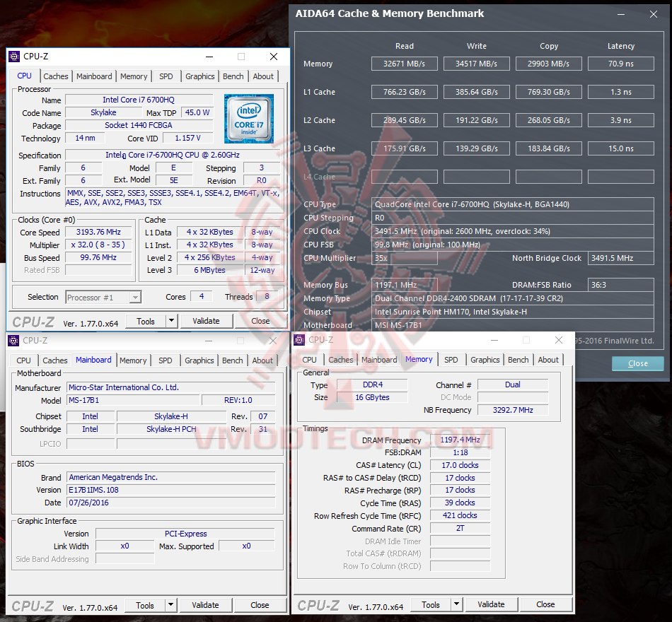Click Command Rate value 2T

[x=460, y=529]
